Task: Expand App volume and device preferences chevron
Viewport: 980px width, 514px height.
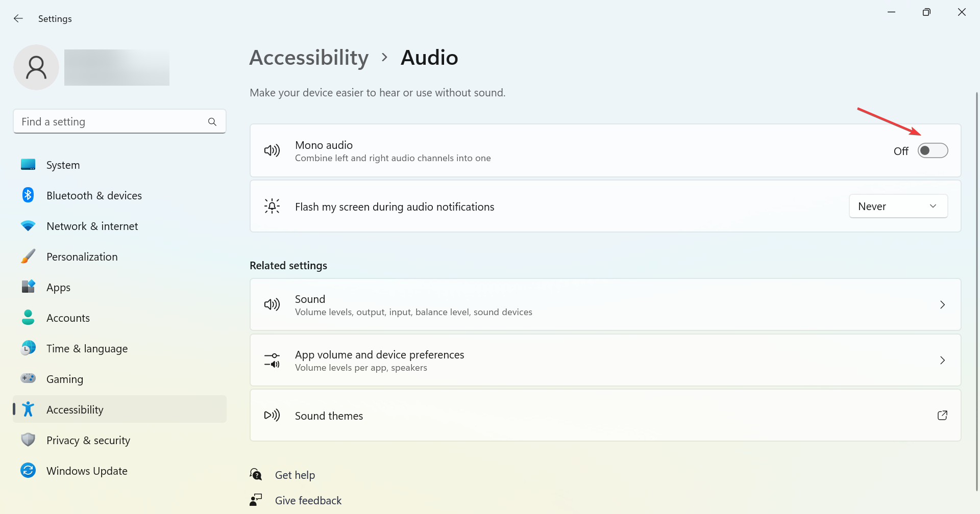Action: pyautogui.click(x=942, y=361)
